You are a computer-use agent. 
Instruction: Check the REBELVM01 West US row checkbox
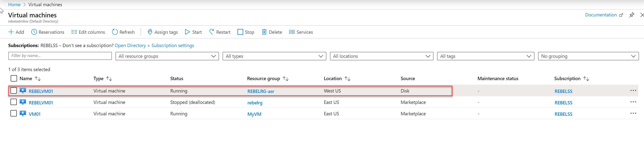point(14,91)
